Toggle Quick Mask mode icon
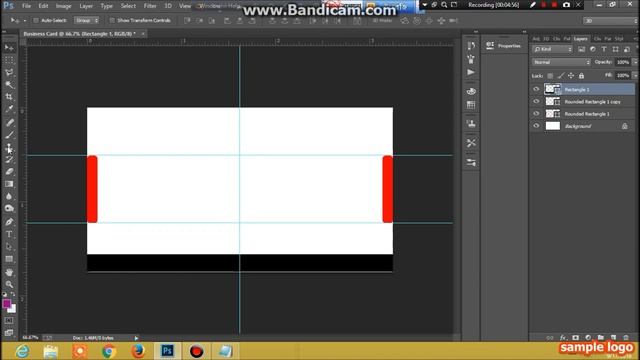Image resolution: width=640 pixels, height=360 pixels. (x=9, y=321)
